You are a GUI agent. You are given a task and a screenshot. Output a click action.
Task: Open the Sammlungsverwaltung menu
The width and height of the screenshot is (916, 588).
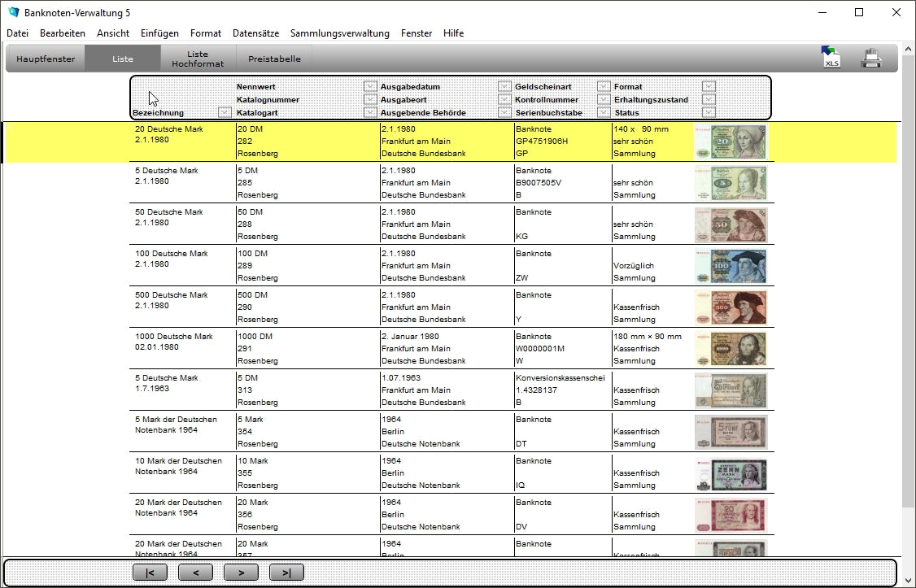tap(339, 33)
